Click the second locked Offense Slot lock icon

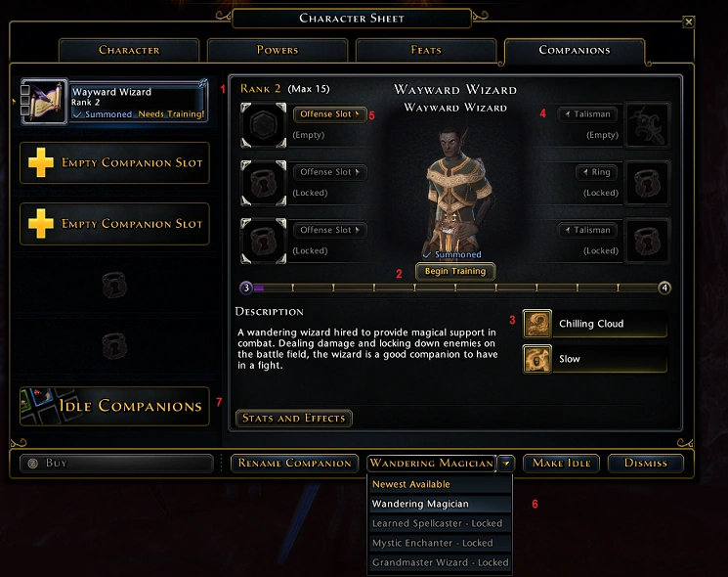pos(263,241)
